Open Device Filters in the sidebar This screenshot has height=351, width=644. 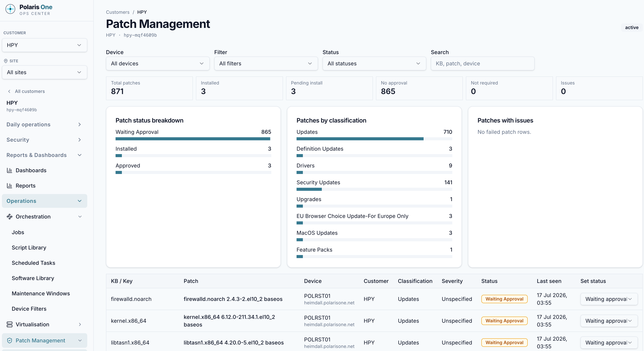click(29, 309)
